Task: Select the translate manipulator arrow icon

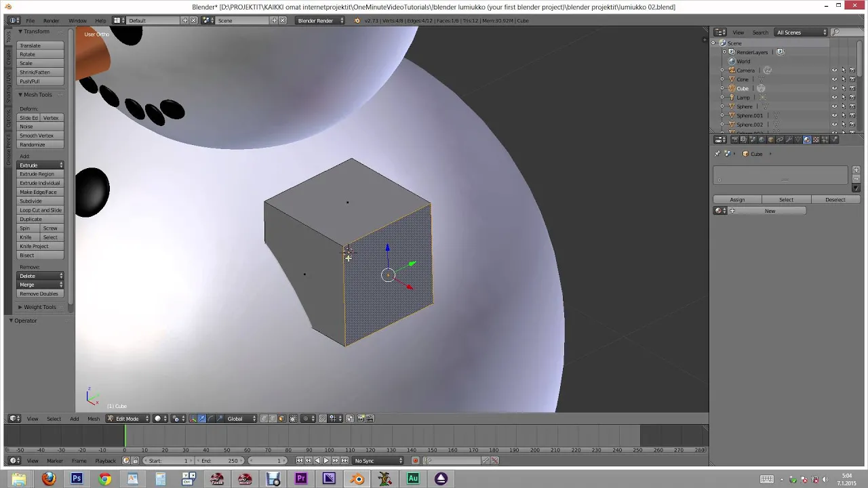Action: point(202,419)
